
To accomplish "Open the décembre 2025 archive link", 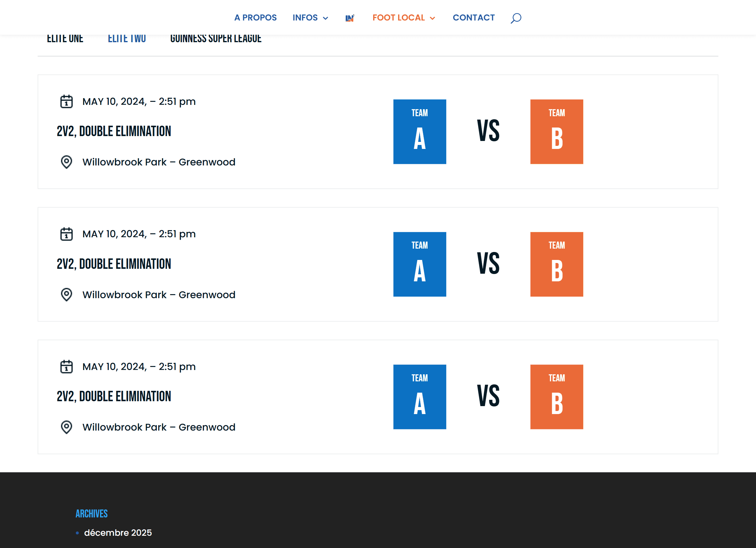I will coord(118,533).
